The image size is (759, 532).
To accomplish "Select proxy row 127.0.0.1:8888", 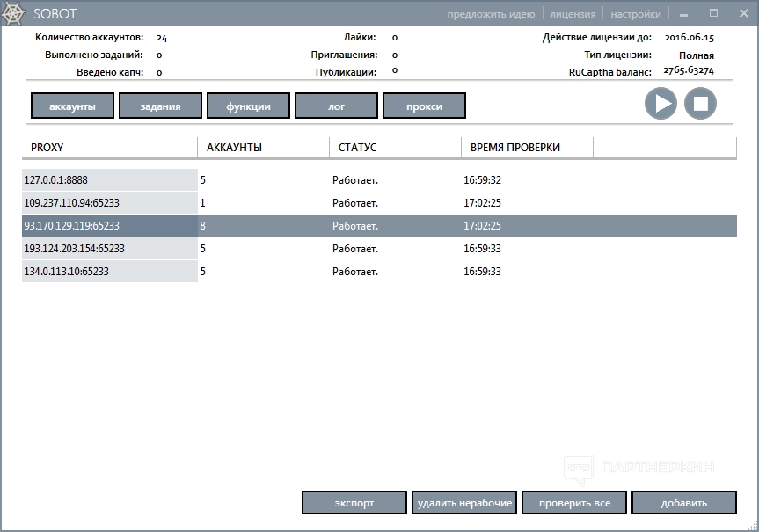I will point(110,180).
